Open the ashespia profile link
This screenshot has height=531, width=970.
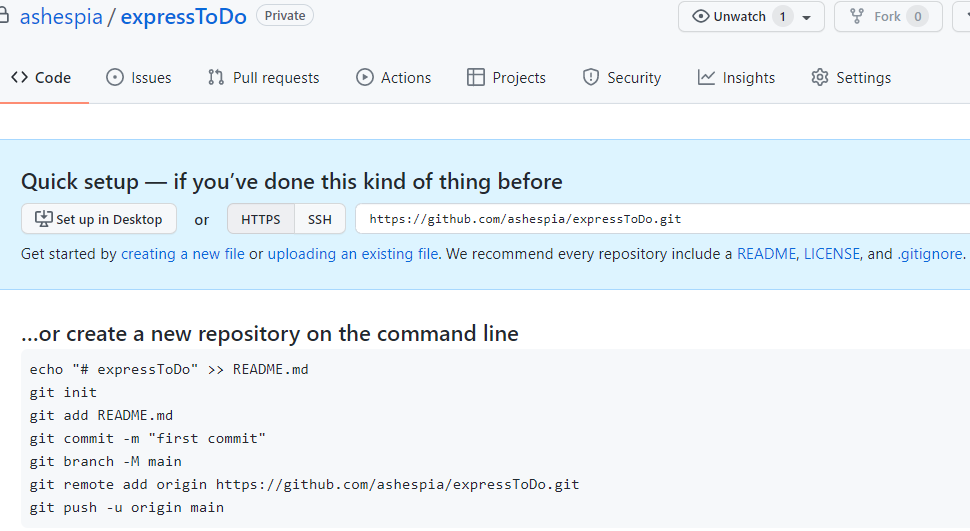pos(61,17)
